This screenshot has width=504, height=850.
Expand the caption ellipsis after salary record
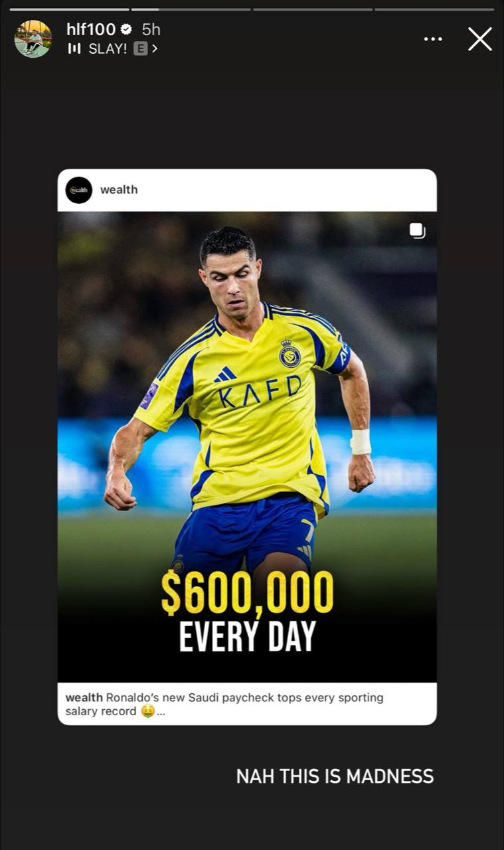tap(161, 712)
